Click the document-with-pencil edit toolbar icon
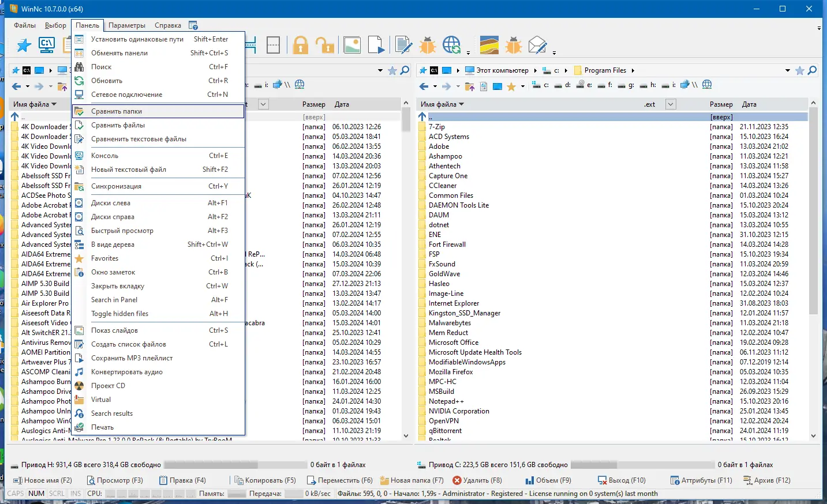 pyautogui.click(x=403, y=45)
